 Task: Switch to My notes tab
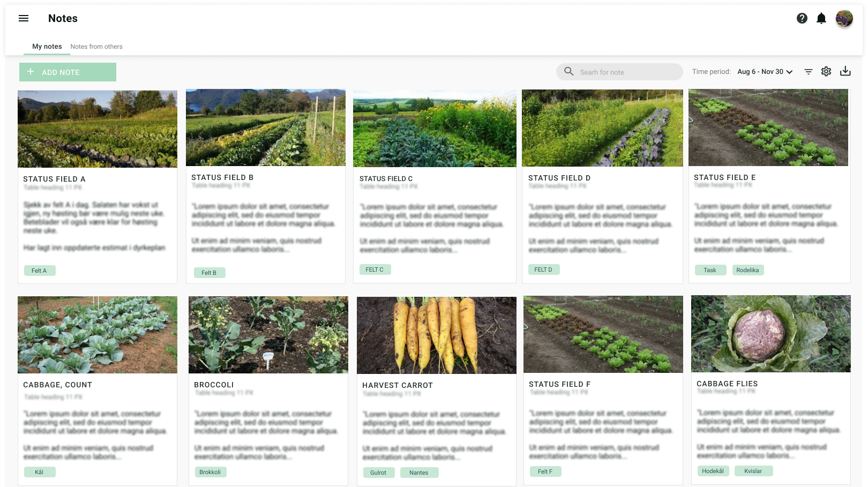coord(47,47)
